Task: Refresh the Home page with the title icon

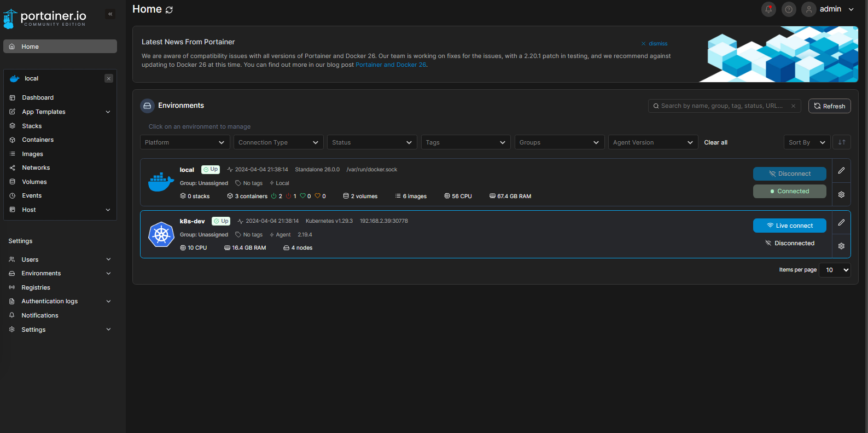Action: click(x=169, y=10)
